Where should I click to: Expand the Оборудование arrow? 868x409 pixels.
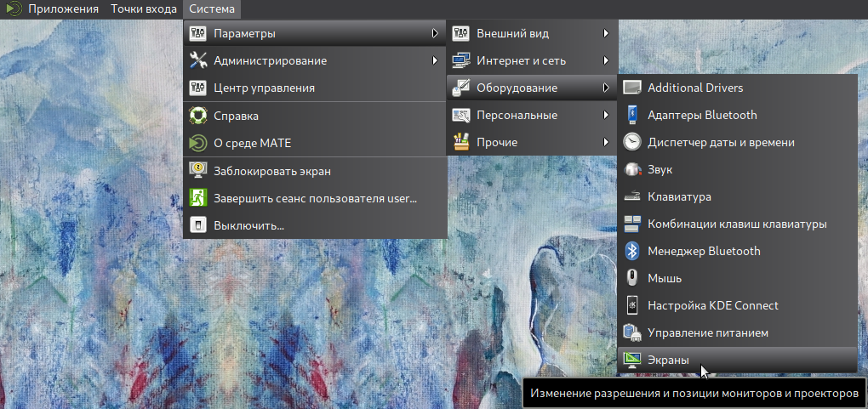pos(607,88)
